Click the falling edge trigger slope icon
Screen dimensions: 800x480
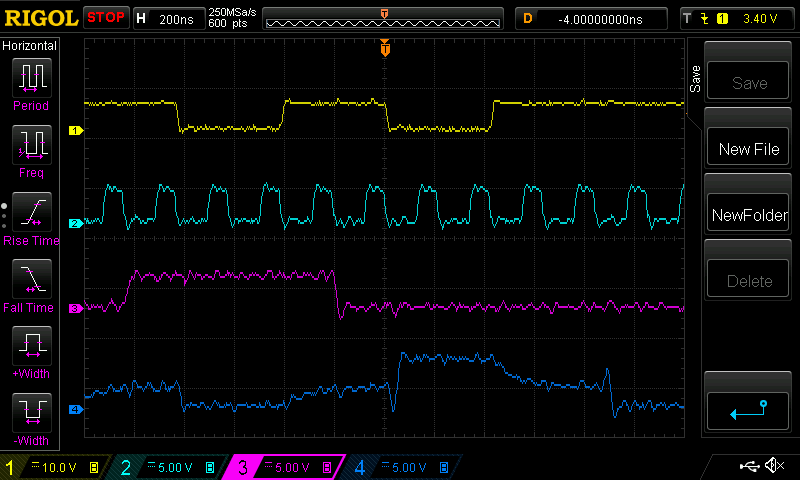coord(705,19)
